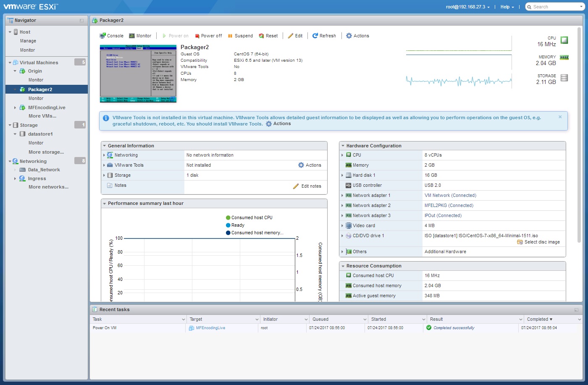Expand the CPU hardware row

pyautogui.click(x=342, y=155)
